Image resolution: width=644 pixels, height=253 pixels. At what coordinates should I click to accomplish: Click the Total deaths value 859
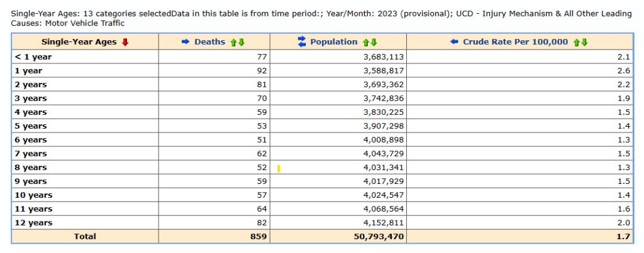click(258, 237)
